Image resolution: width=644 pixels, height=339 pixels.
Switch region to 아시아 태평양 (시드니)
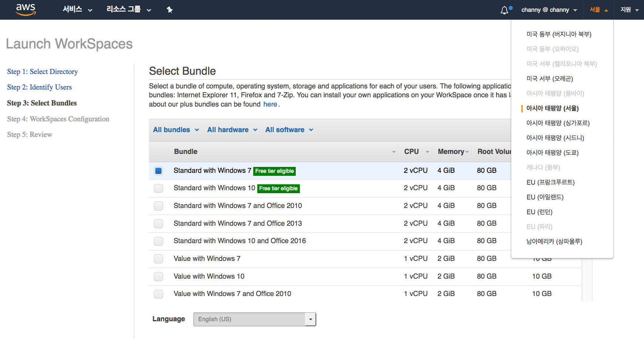tap(555, 138)
